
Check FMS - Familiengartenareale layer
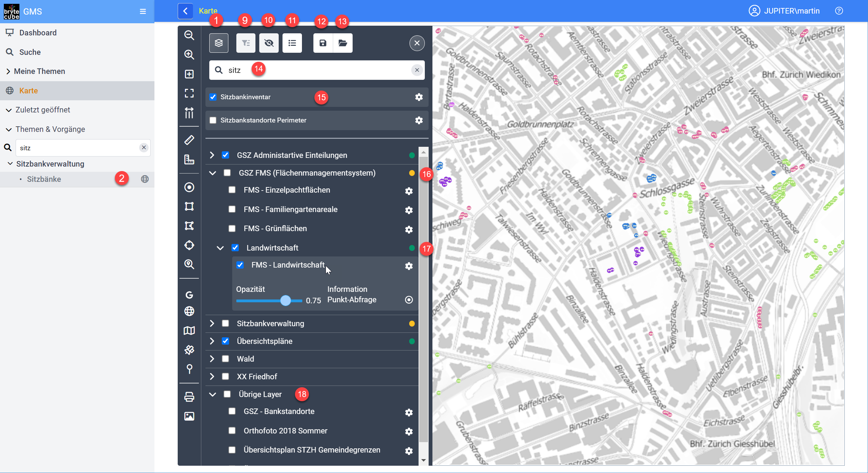(x=232, y=209)
